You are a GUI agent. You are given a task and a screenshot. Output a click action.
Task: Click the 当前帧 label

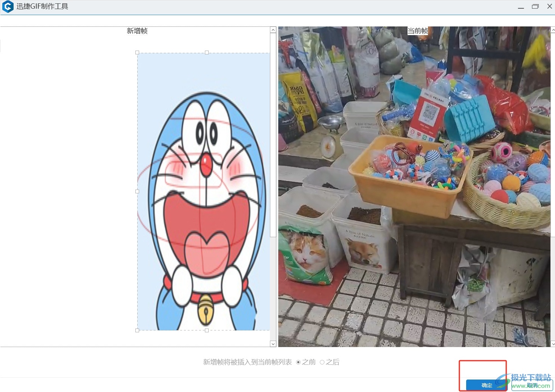click(x=418, y=31)
